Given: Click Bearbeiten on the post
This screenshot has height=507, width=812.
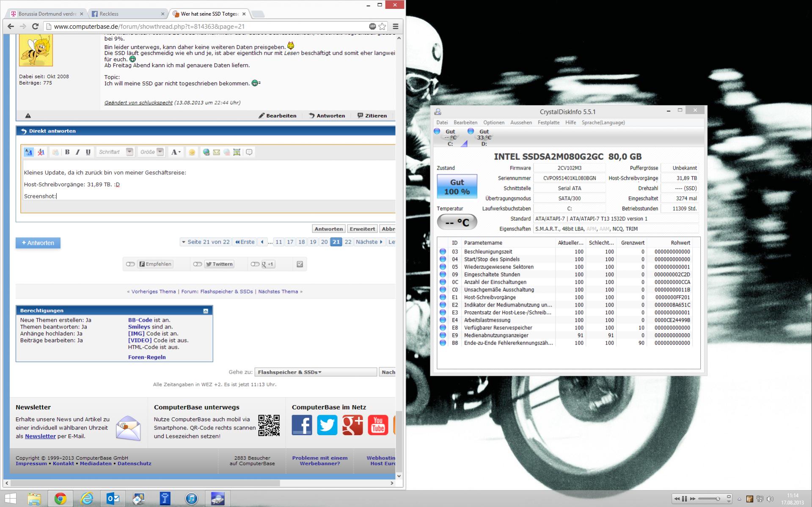Looking at the screenshot, I should click(x=278, y=115).
